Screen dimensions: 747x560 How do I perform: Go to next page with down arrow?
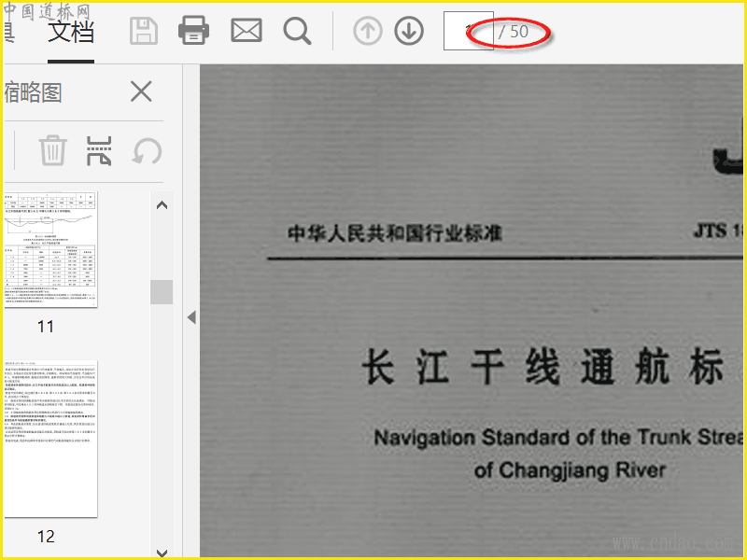409,31
